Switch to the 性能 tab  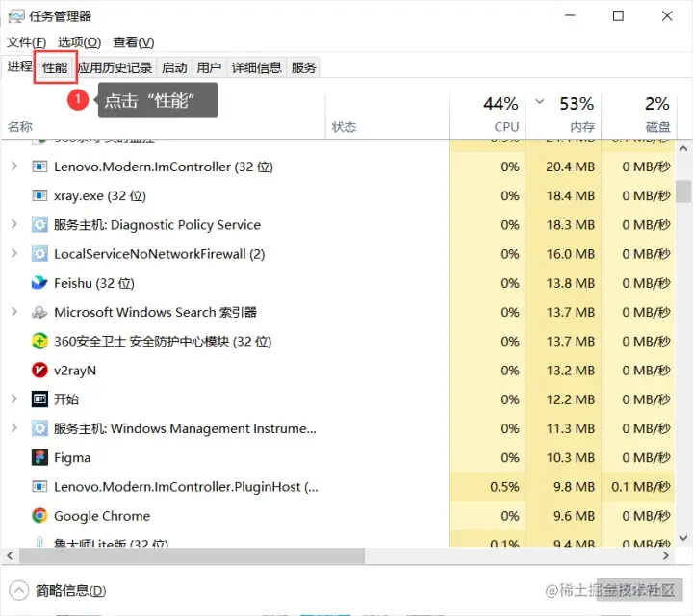[55, 67]
